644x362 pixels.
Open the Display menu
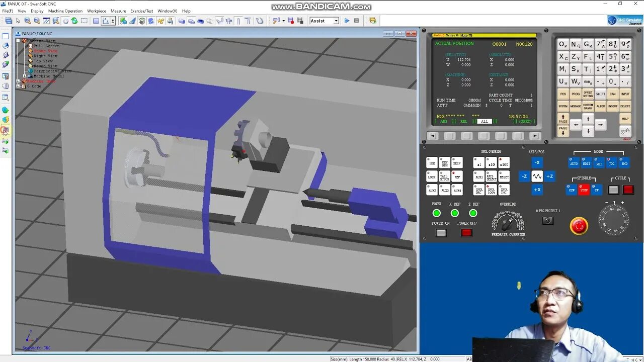[x=37, y=11]
